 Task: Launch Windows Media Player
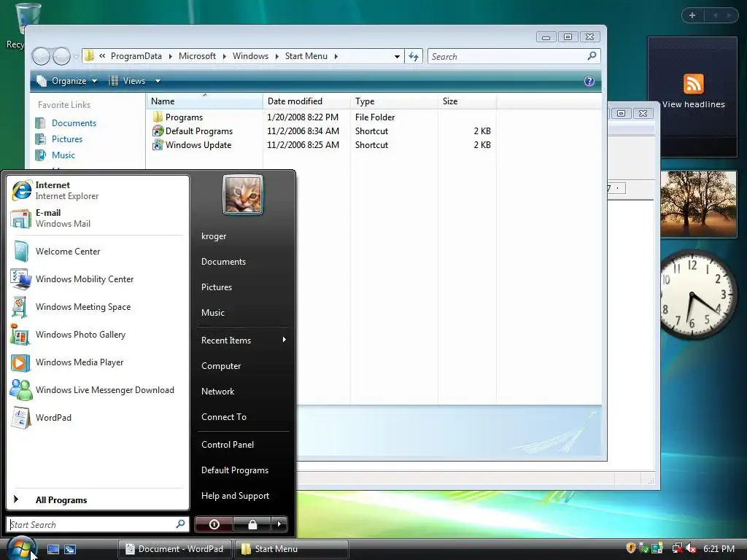point(98,362)
